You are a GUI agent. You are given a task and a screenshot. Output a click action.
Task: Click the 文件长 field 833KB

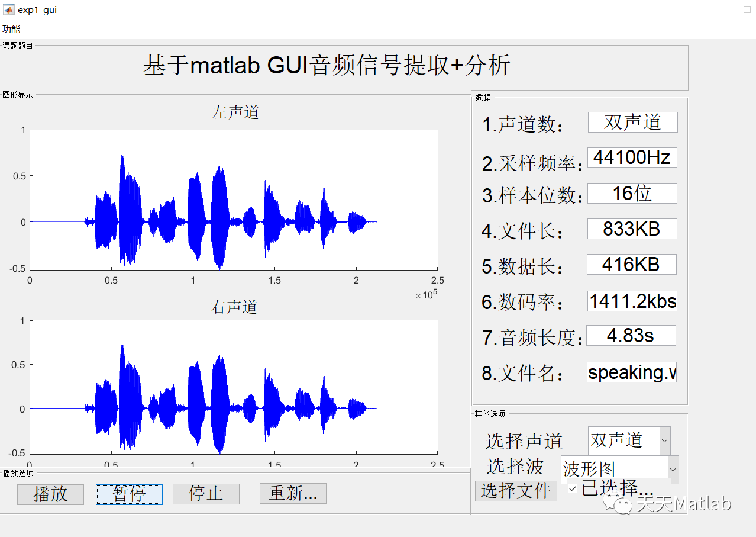tap(632, 229)
